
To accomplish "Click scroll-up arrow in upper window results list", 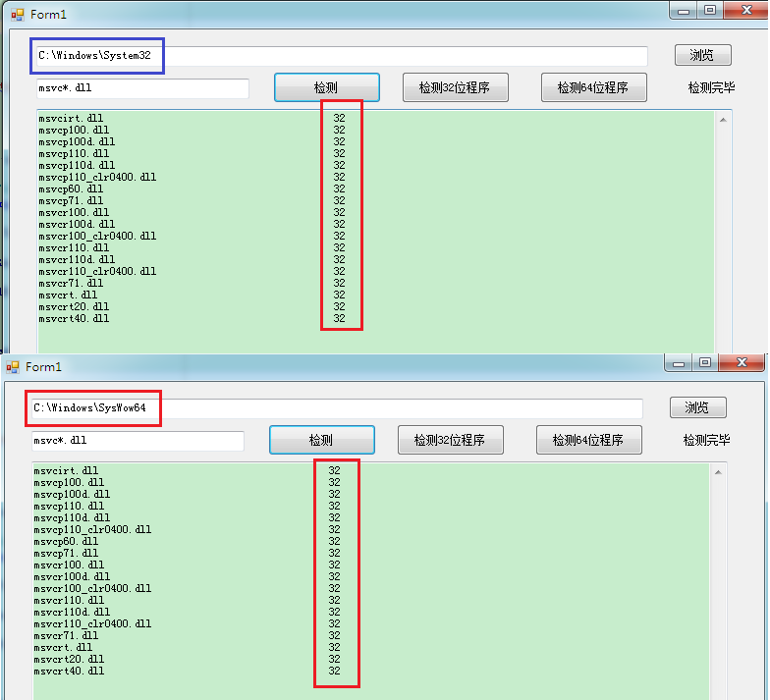I will click(x=723, y=120).
